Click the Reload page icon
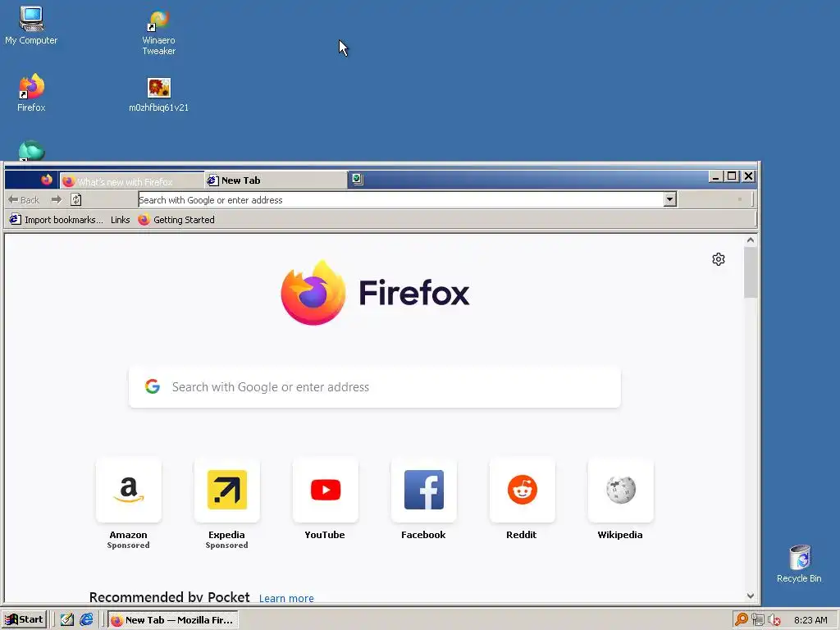The width and height of the screenshot is (840, 630). click(x=76, y=200)
